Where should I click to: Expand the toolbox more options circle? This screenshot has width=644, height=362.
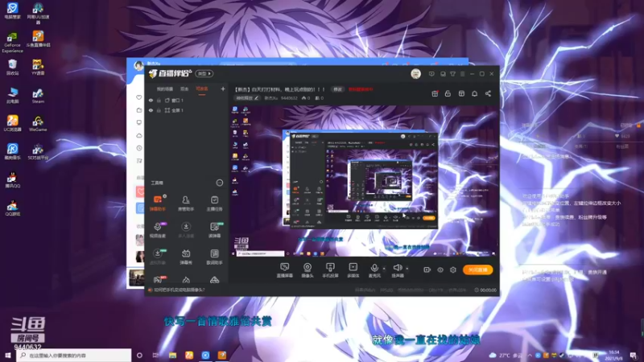[219, 183]
